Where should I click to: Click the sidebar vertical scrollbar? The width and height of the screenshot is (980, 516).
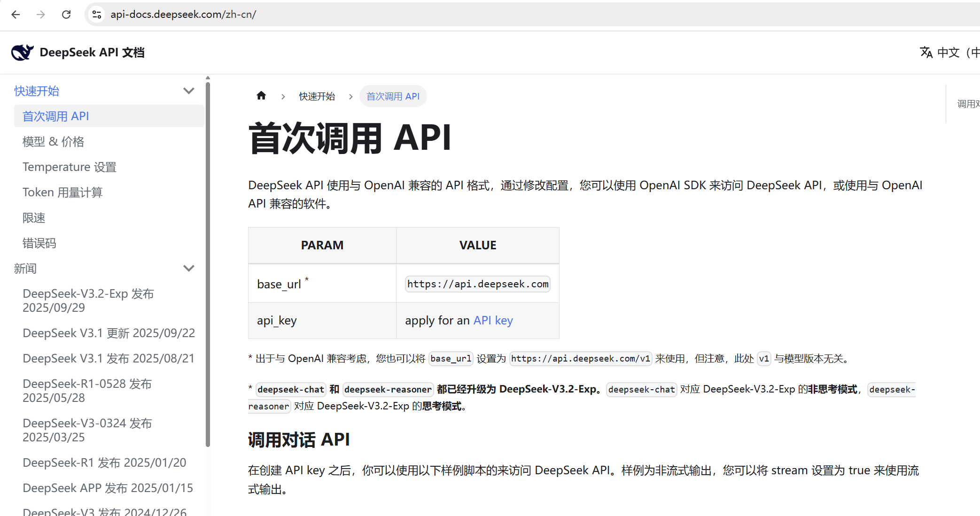coord(208,263)
